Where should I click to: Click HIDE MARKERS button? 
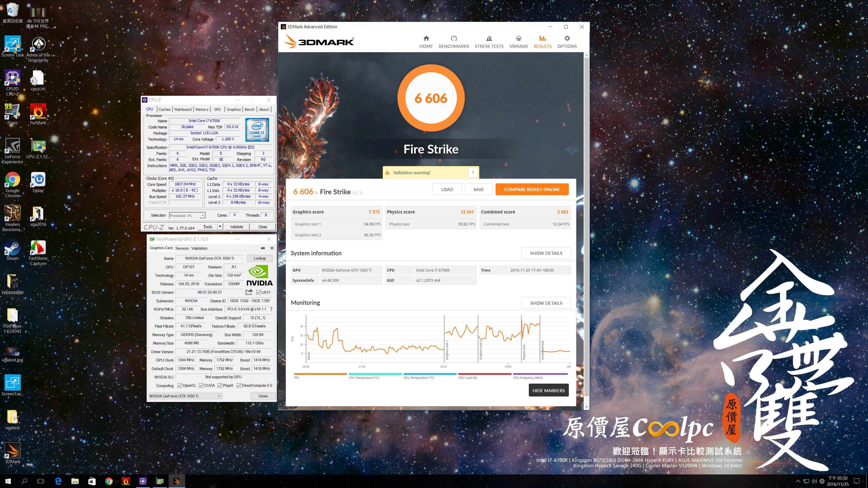(549, 390)
